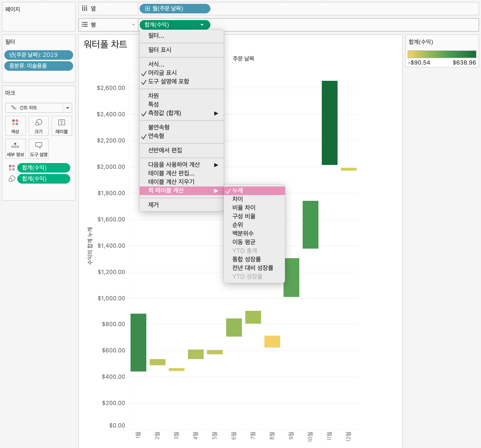The width and height of the screenshot is (481, 448).
Task: Toggle 도구 설명에 포함 checked option
Action: click(x=168, y=82)
